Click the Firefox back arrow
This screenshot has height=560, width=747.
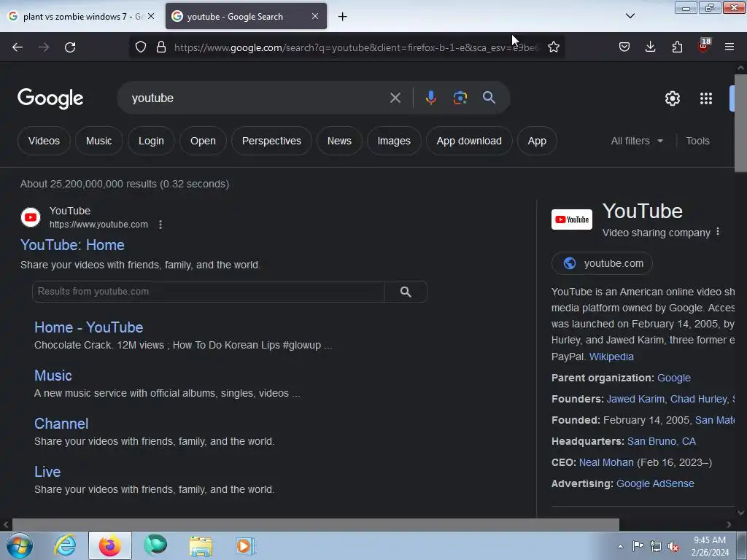(18, 47)
